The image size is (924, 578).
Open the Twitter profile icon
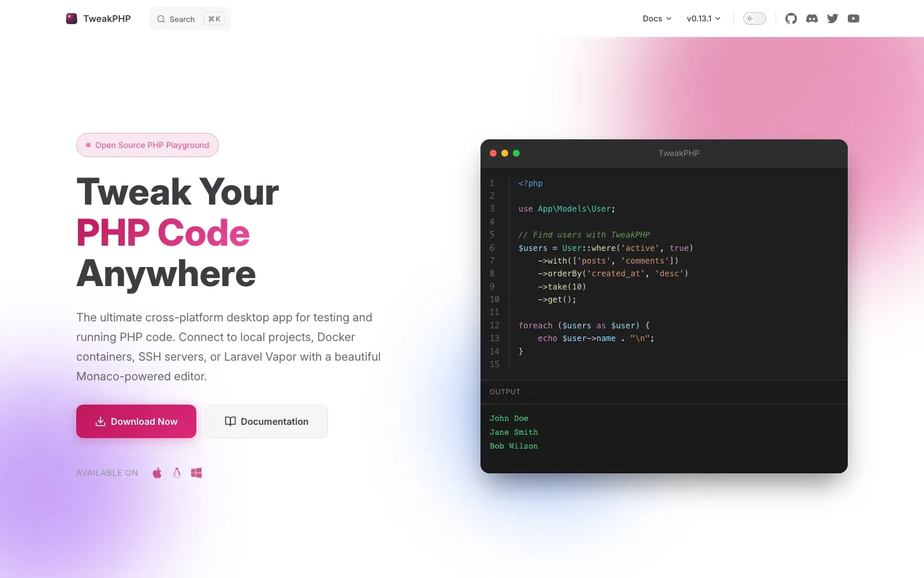(x=833, y=18)
